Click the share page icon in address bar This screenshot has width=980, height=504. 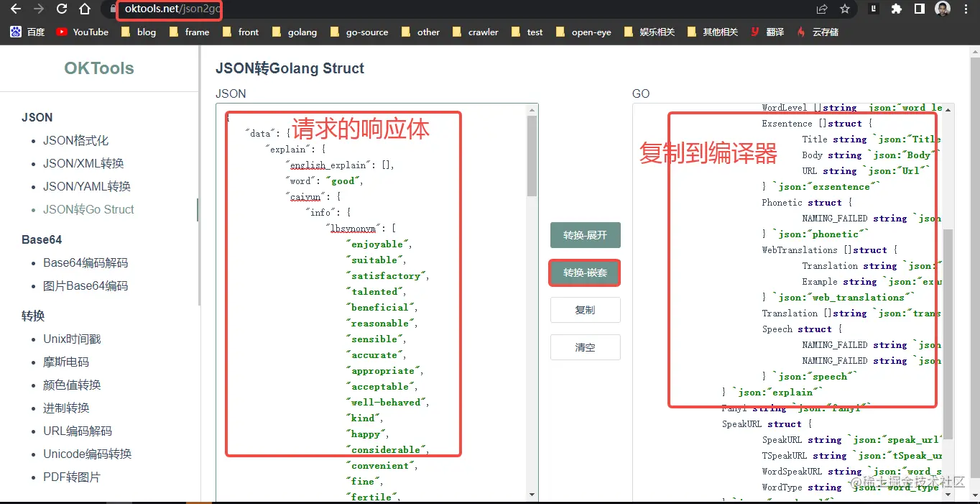click(822, 9)
